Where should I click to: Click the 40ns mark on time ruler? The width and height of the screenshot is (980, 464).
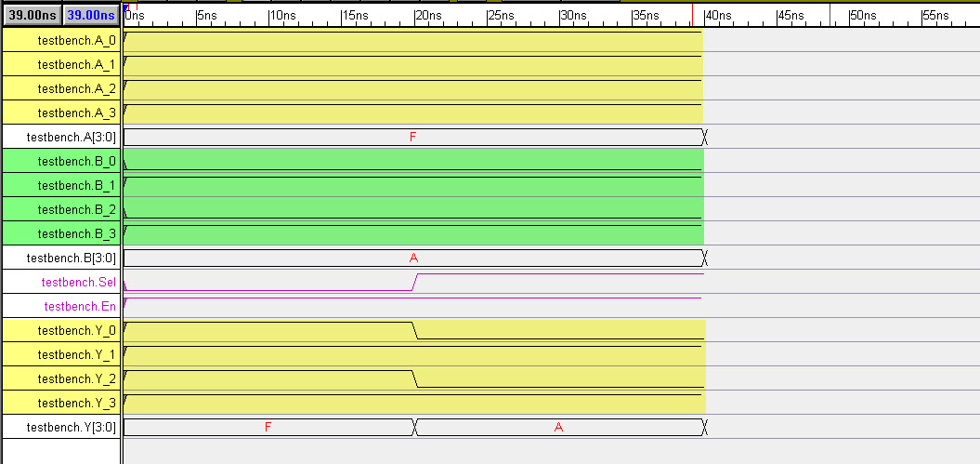(717, 16)
